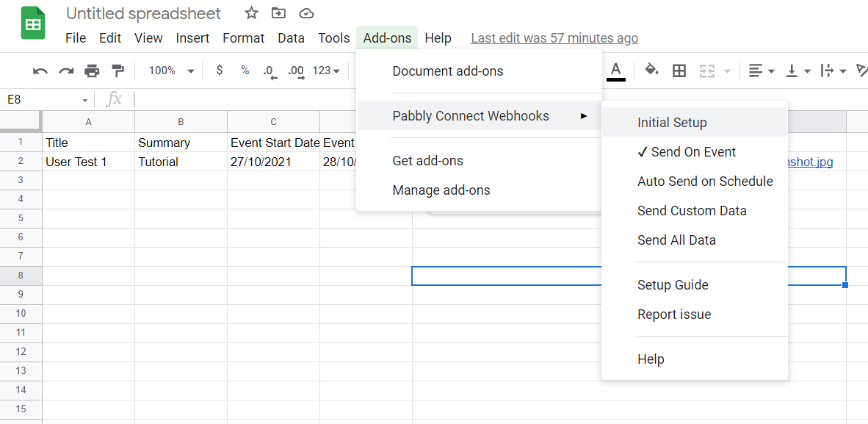Open the screenshot.jpg link
The width and height of the screenshot is (868, 424).
click(811, 162)
